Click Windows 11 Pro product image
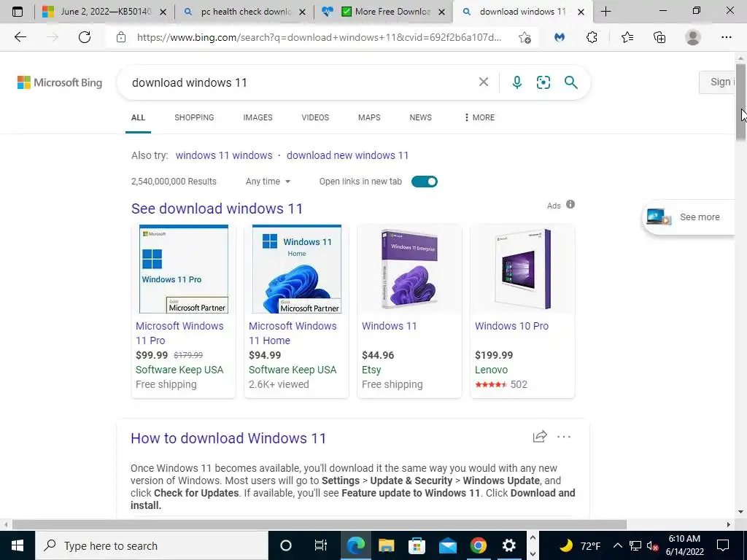This screenshot has height=560, width=747. (x=183, y=269)
